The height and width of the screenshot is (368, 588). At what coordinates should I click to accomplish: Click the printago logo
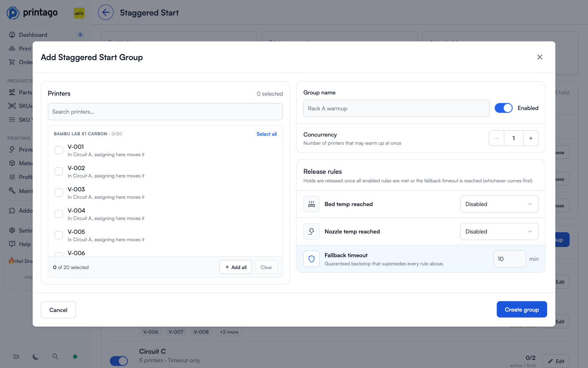coord(32,13)
